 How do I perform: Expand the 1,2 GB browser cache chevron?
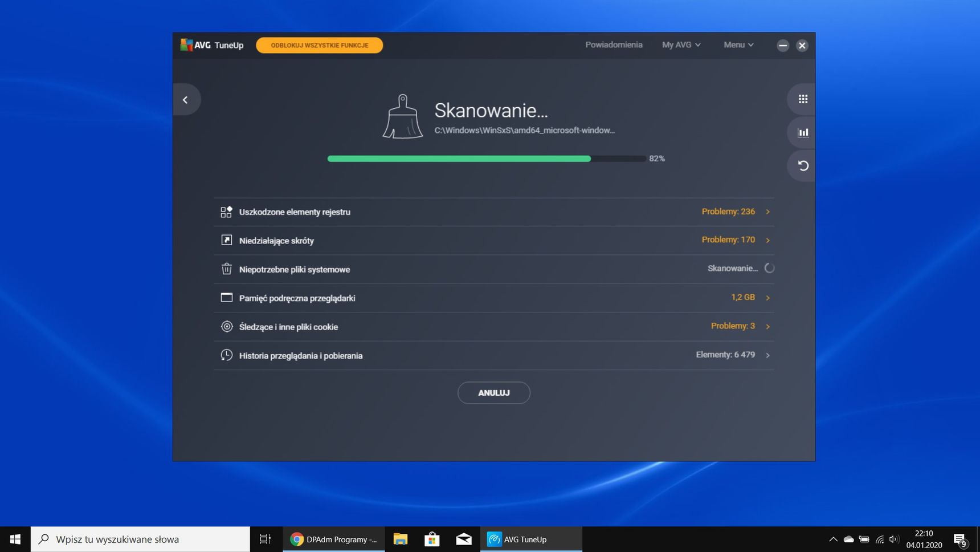(768, 298)
